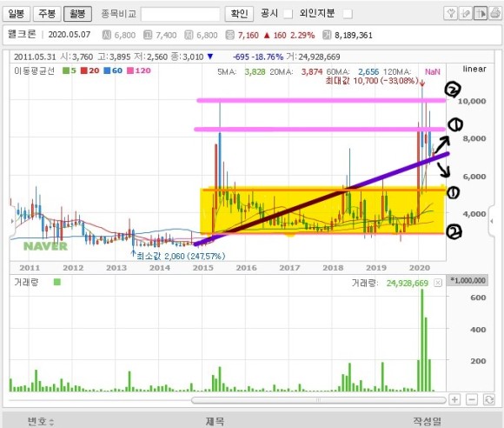
Task: Zoom out the chart with minus button
Action: [x=472, y=399]
